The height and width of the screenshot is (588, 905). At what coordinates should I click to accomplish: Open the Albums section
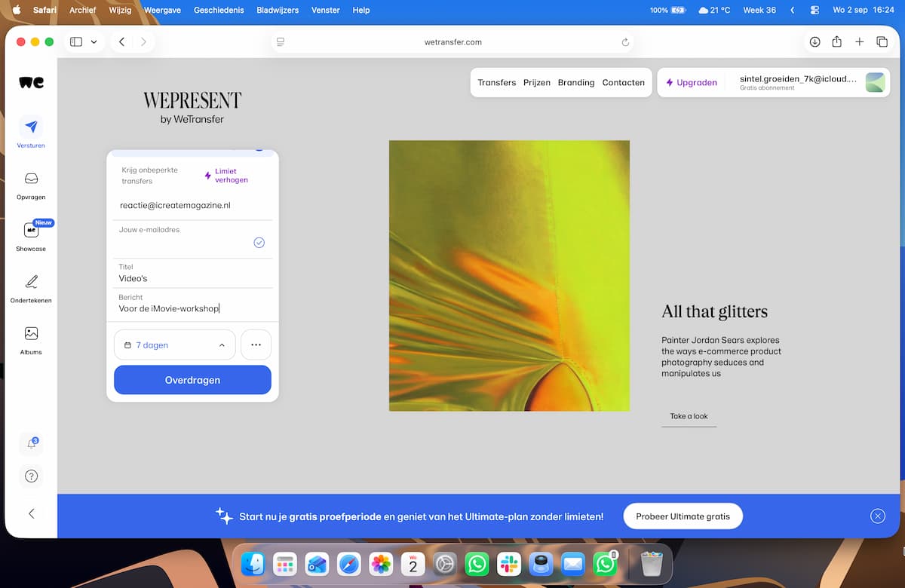(x=31, y=339)
